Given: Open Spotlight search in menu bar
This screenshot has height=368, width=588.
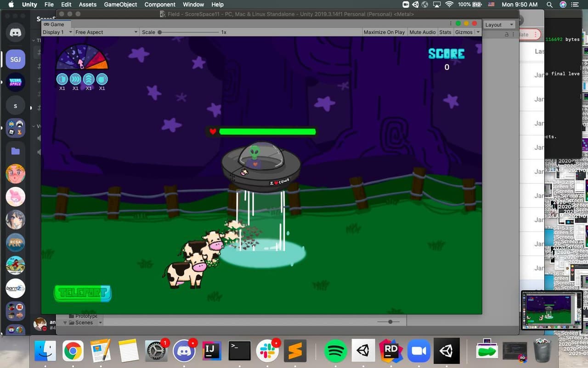Looking at the screenshot, I should 549,5.
